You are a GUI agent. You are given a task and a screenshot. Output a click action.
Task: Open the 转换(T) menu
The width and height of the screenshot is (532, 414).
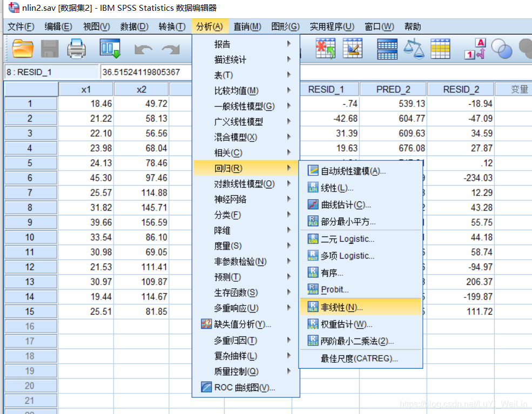[172, 26]
